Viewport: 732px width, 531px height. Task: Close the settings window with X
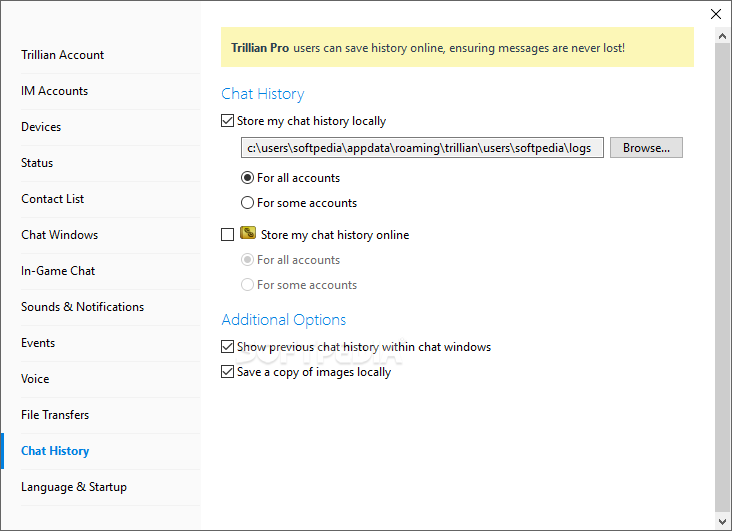(716, 14)
